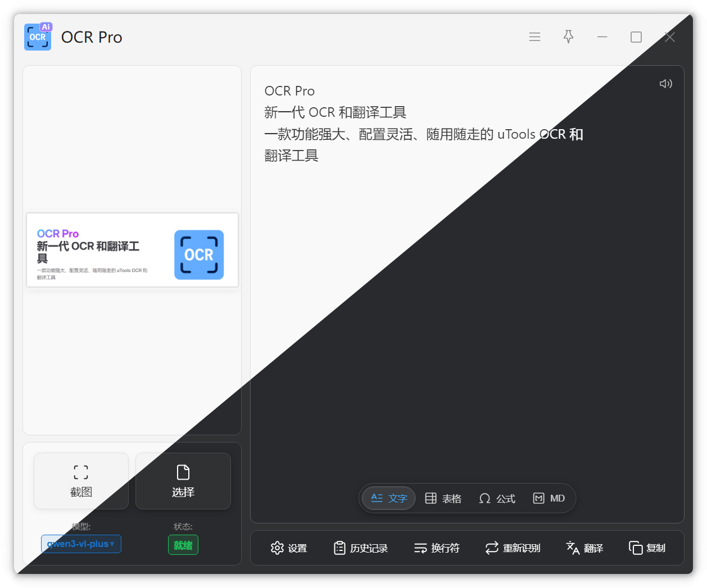The height and width of the screenshot is (588, 707).
Task: Click the OCR Pro preview image thumbnail
Action: pyautogui.click(x=132, y=250)
